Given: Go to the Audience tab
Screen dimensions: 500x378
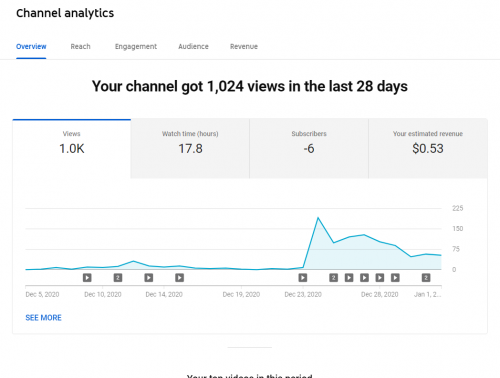Looking at the screenshot, I should (193, 47).
